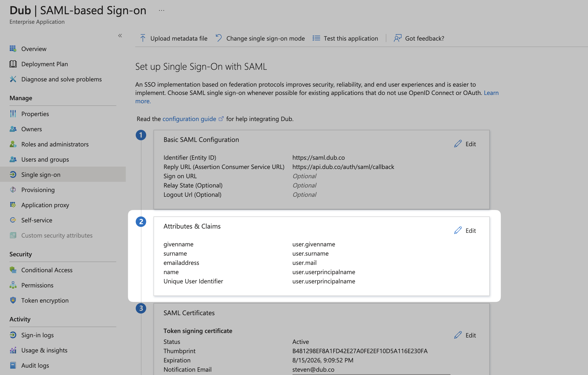This screenshot has height=375, width=588.
Task: Collapse the left navigation panel
Action: tap(120, 36)
